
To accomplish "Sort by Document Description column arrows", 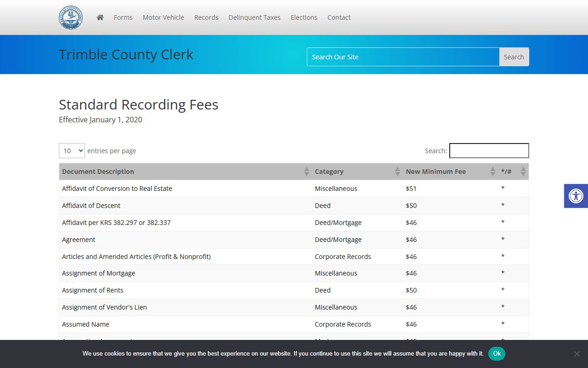I will (306, 172).
